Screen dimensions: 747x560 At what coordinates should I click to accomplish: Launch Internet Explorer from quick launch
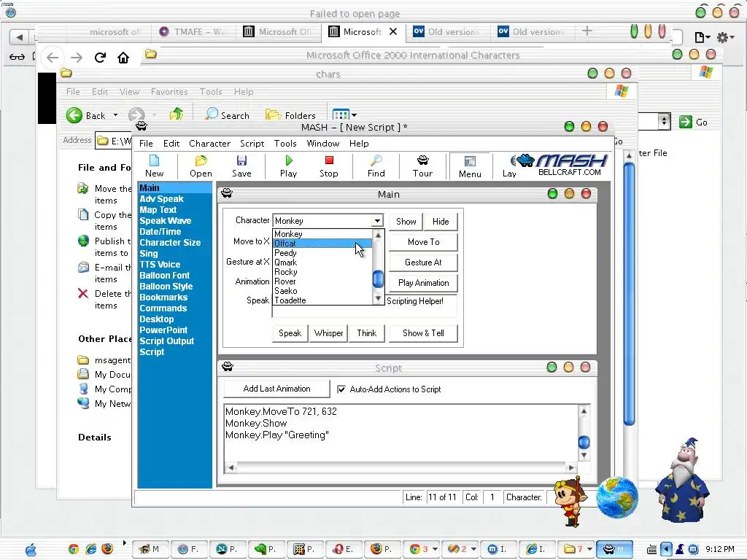coord(90,549)
